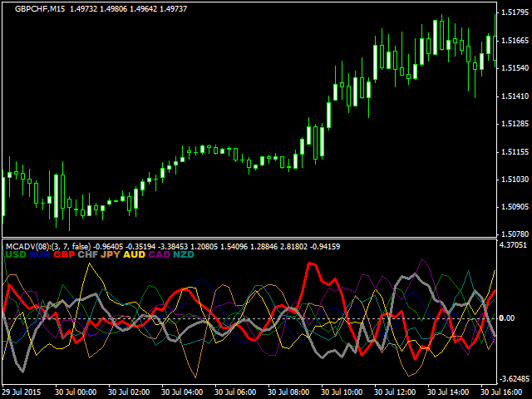Click the MCADV(08):(3, 7, false) indicator label
This screenshot has width=532, height=399.
(x=48, y=247)
